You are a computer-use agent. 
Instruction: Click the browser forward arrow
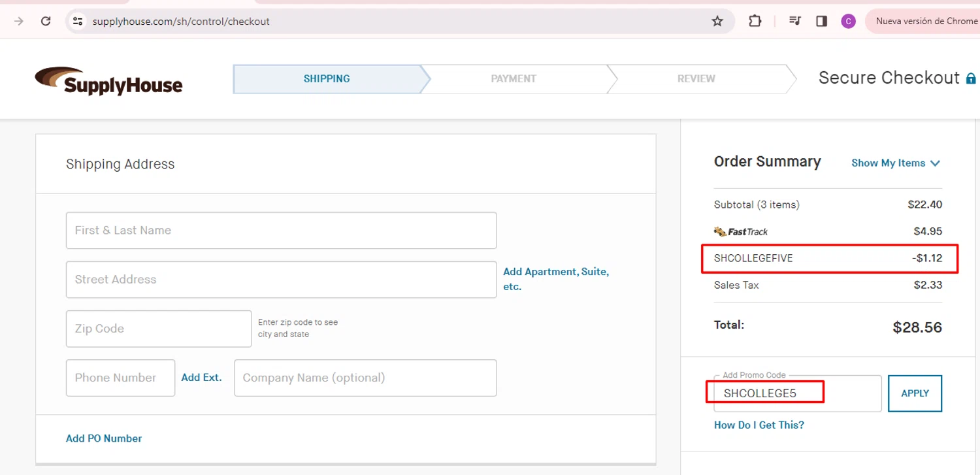[19, 21]
